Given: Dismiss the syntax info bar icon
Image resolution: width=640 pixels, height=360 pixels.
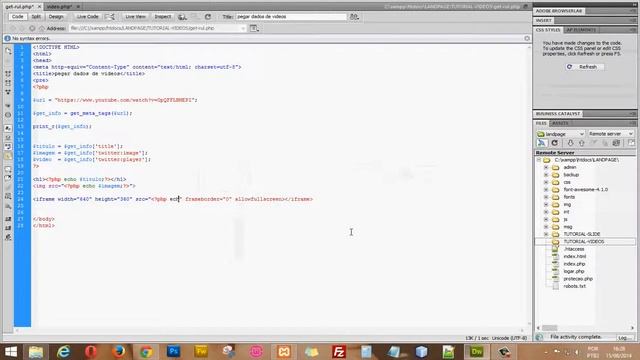Looking at the screenshot, I should pyautogui.click(x=527, y=38).
